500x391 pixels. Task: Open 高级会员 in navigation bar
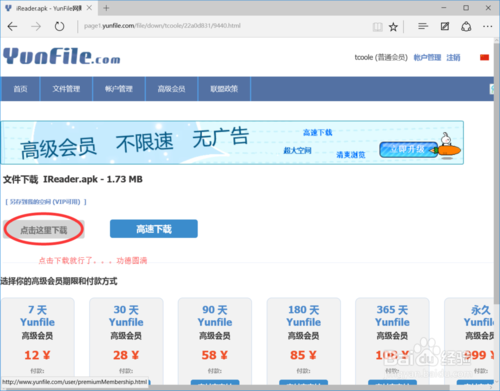pos(171,89)
